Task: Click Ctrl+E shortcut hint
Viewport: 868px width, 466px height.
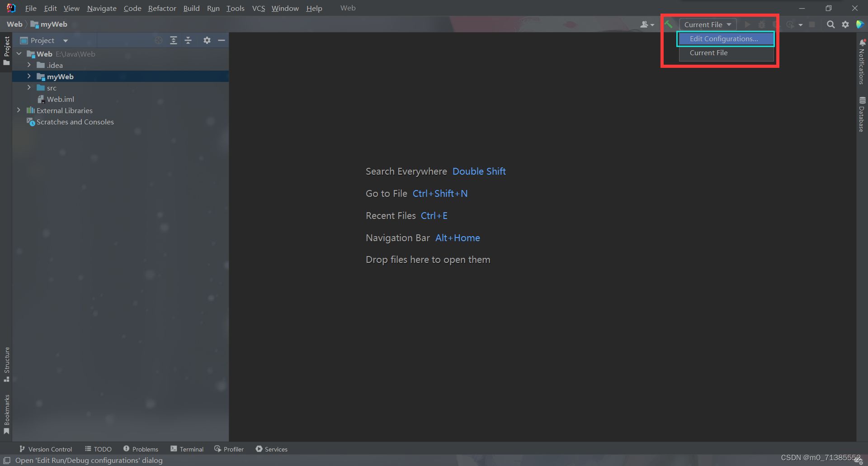Action: point(434,216)
